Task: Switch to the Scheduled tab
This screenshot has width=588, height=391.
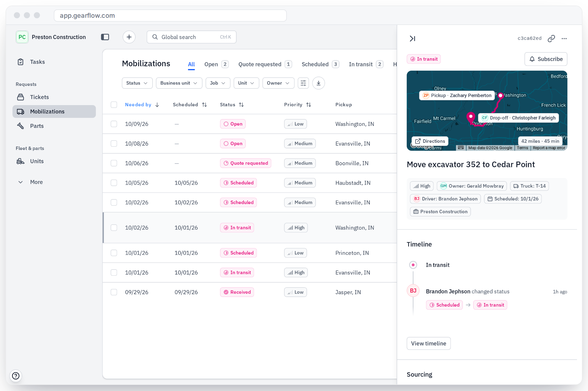Action: [x=320, y=64]
